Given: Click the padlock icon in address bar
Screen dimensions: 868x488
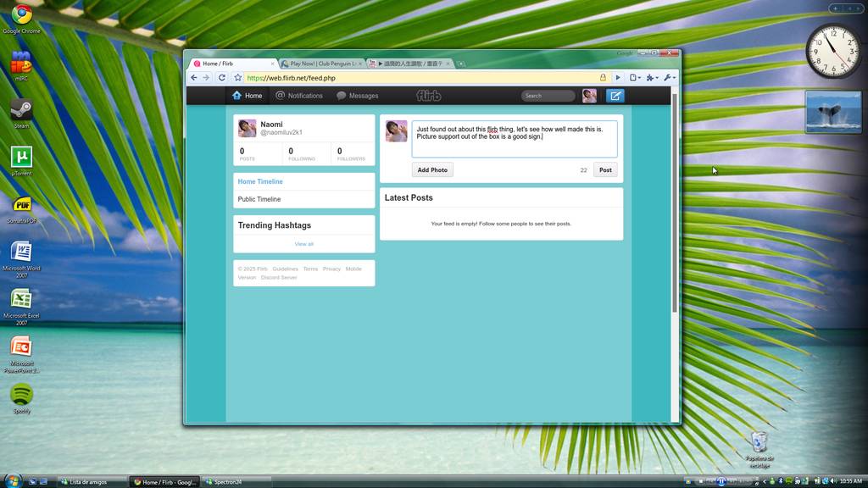Looking at the screenshot, I should [x=603, y=78].
